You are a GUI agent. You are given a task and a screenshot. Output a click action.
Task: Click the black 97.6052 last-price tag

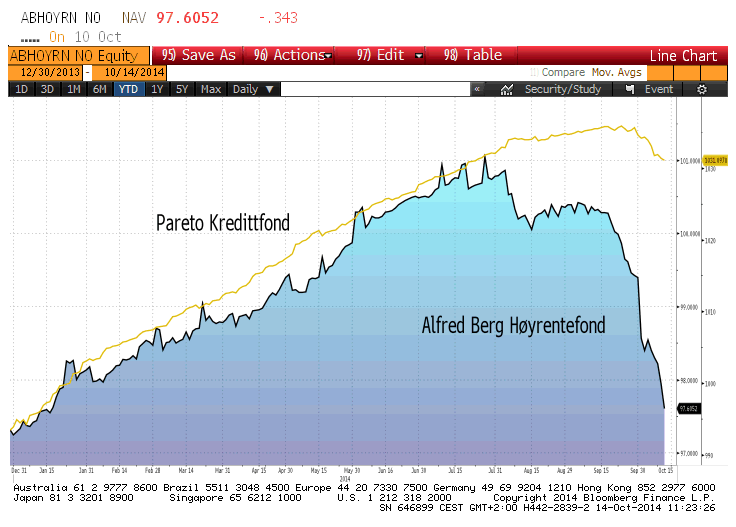(689, 408)
